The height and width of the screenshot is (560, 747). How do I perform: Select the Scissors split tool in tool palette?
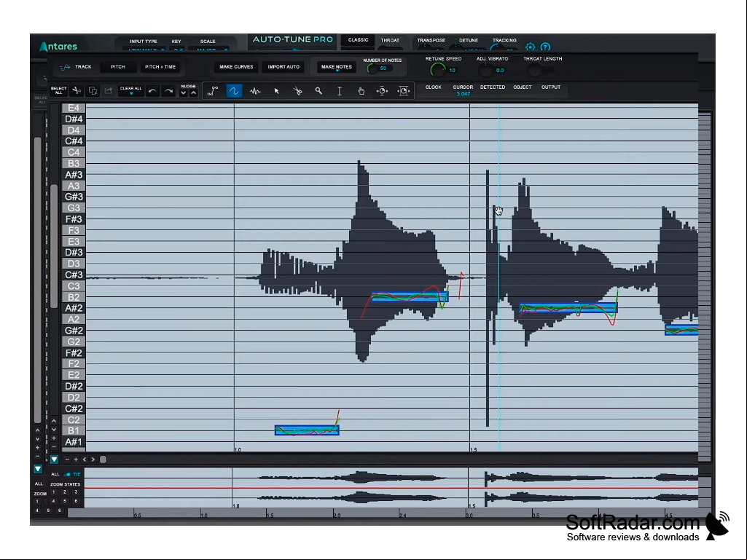(x=297, y=91)
